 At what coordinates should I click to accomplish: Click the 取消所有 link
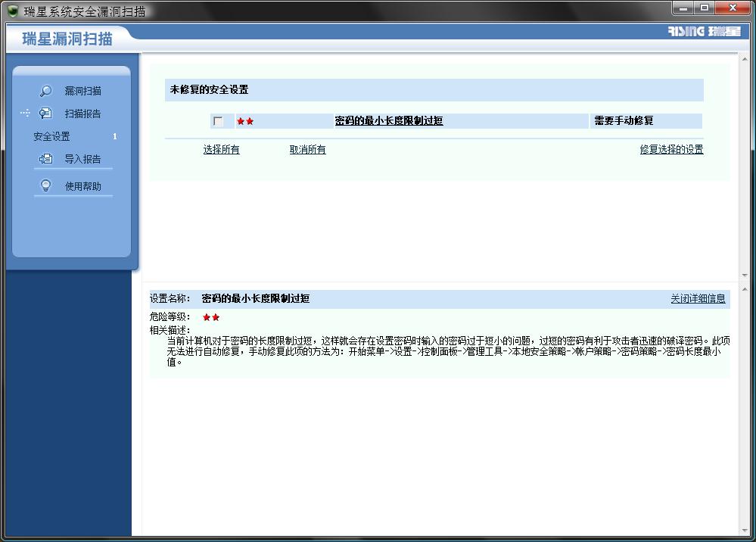[x=307, y=149]
